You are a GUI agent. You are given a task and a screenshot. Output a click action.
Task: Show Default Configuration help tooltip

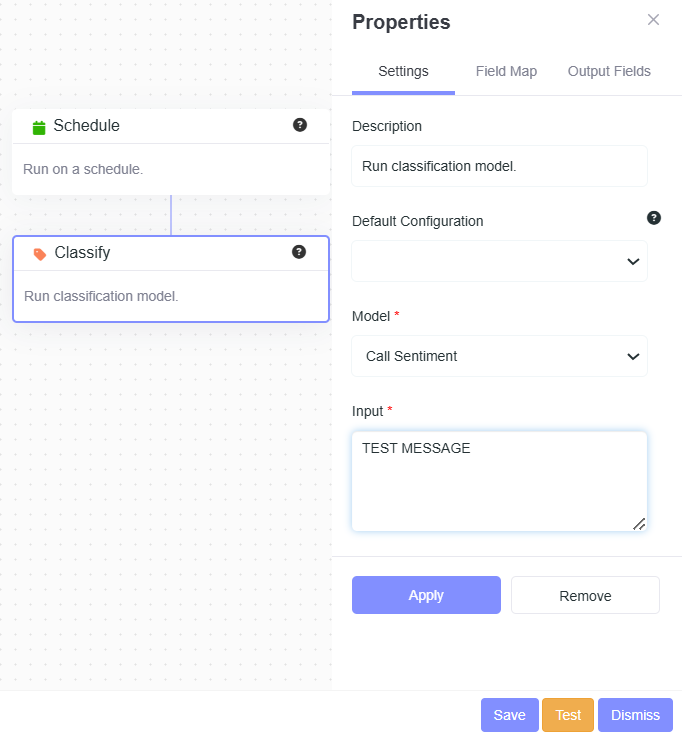[654, 218]
